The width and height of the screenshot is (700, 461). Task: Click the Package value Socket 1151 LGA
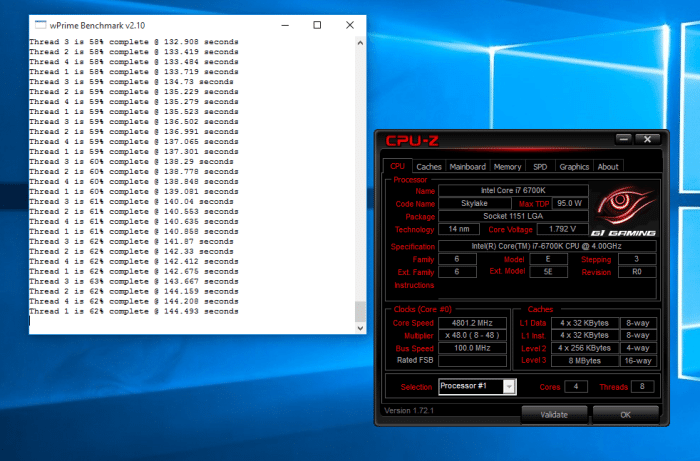tap(513, 216)
